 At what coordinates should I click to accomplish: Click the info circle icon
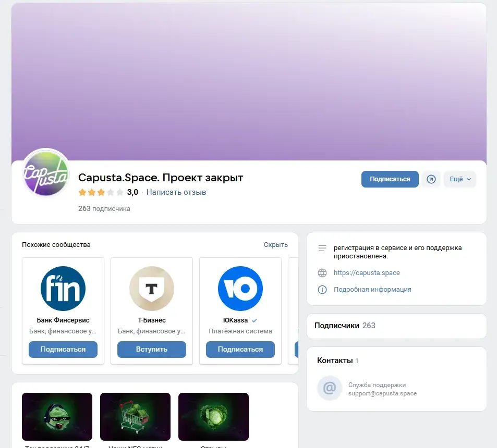(322, 290)
